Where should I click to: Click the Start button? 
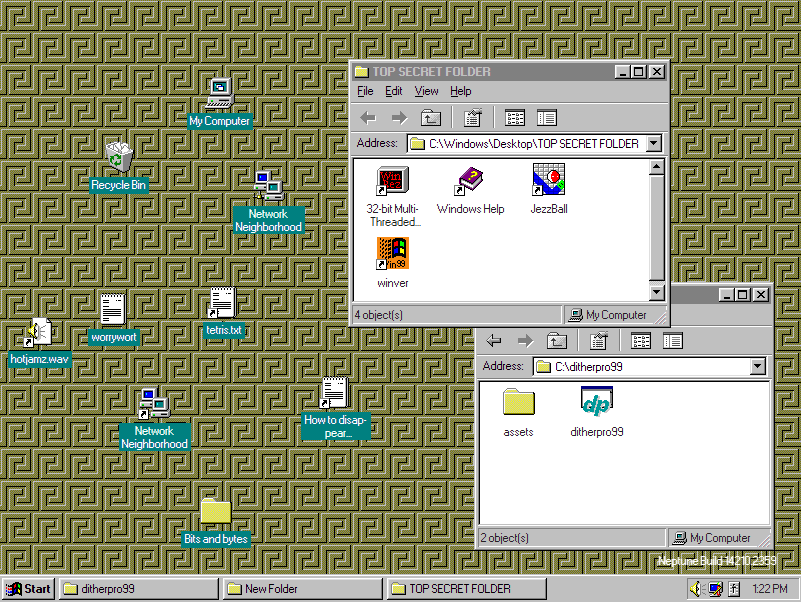(x=28, y=589)
